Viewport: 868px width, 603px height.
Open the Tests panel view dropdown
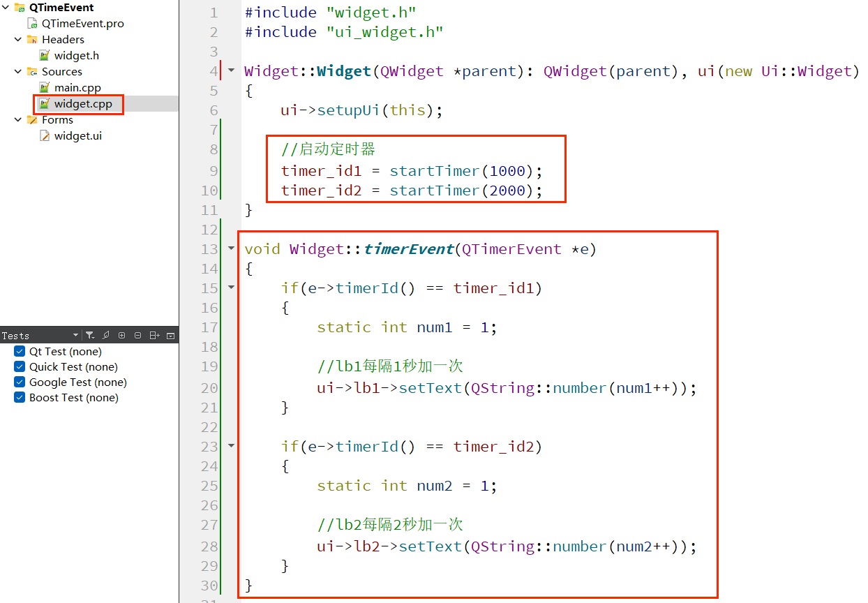click(75, 336)
